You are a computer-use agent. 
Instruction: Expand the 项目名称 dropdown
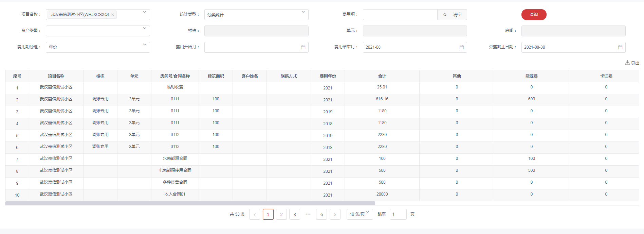pos(144,12)
